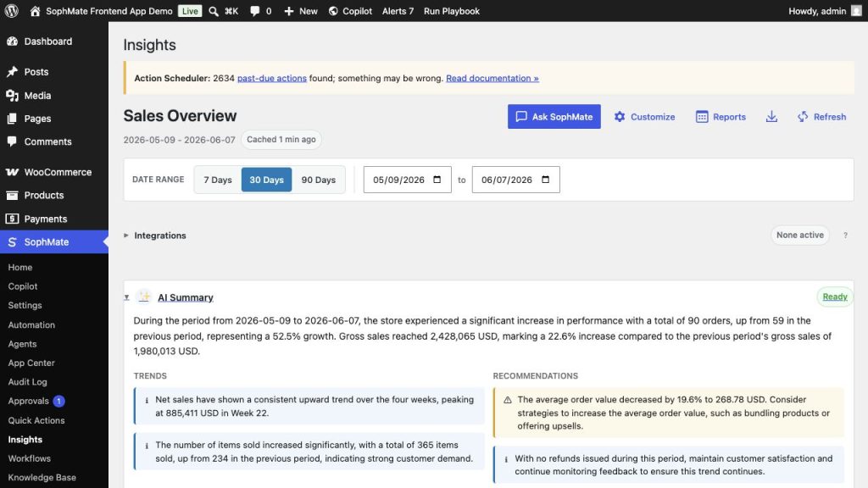Viewport: 868px width, 488px height.
Task: Click the Products archive icon
Action: tap(12, 196)
